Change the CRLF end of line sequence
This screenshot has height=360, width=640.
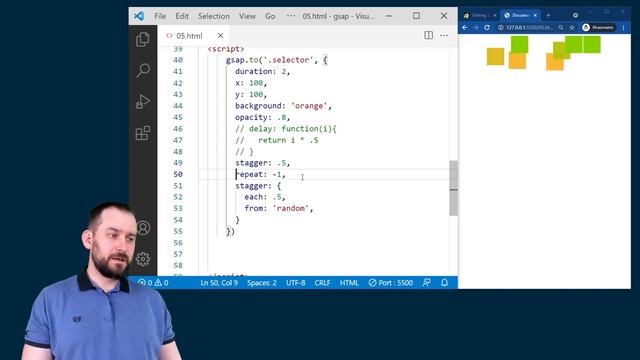322,283
